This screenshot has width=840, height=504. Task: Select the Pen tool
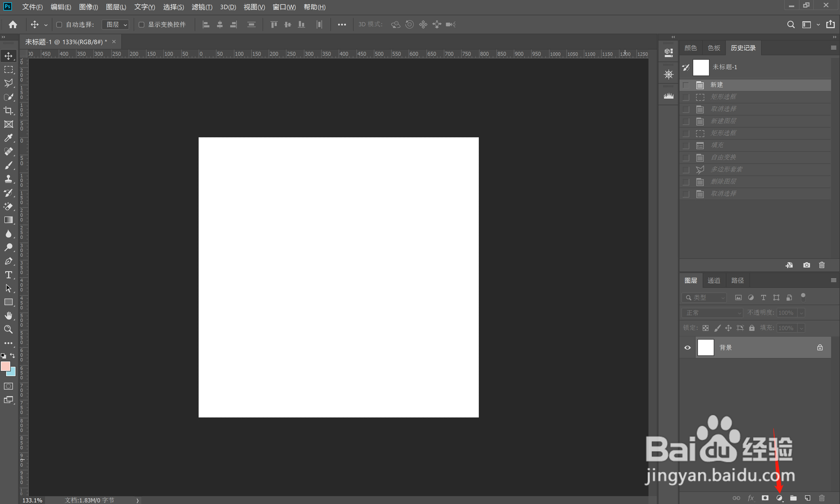click(8, 261)
